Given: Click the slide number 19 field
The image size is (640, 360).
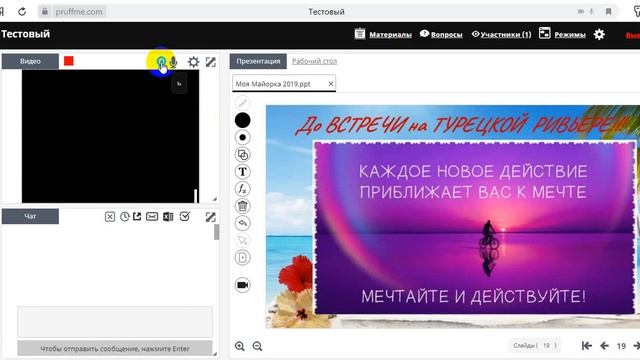Looking at the screenshot, I should (621, 346).
